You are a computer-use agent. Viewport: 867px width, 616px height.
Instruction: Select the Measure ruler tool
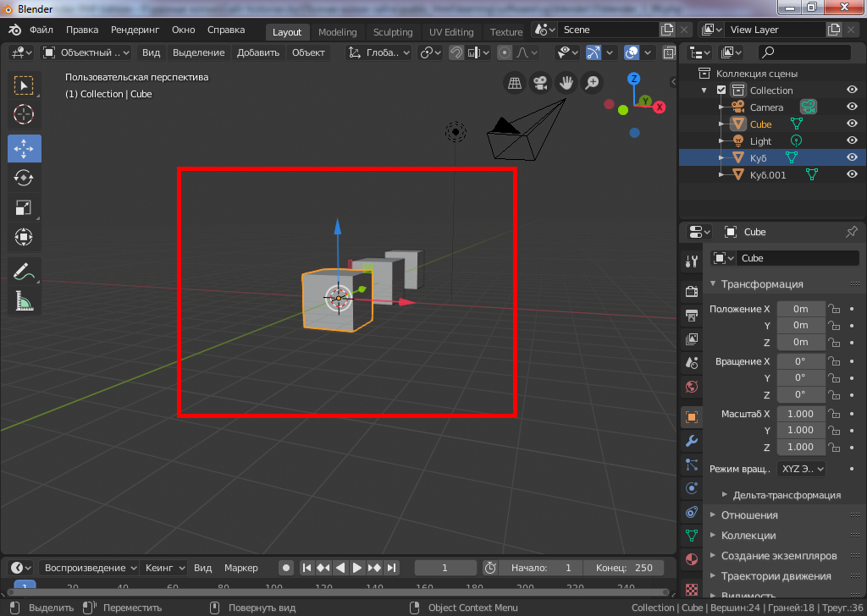pyautogui.click(x=24, y=300)
